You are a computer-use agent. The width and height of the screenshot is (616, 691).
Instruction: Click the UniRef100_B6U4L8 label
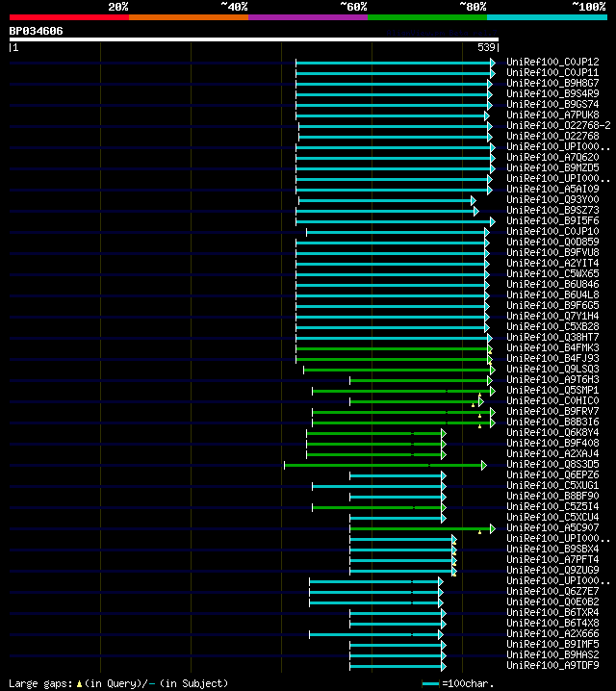(552, 294)
